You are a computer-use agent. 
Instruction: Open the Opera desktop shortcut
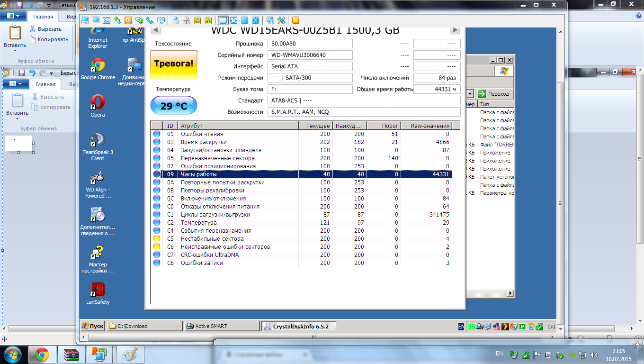tap(98, 106)
